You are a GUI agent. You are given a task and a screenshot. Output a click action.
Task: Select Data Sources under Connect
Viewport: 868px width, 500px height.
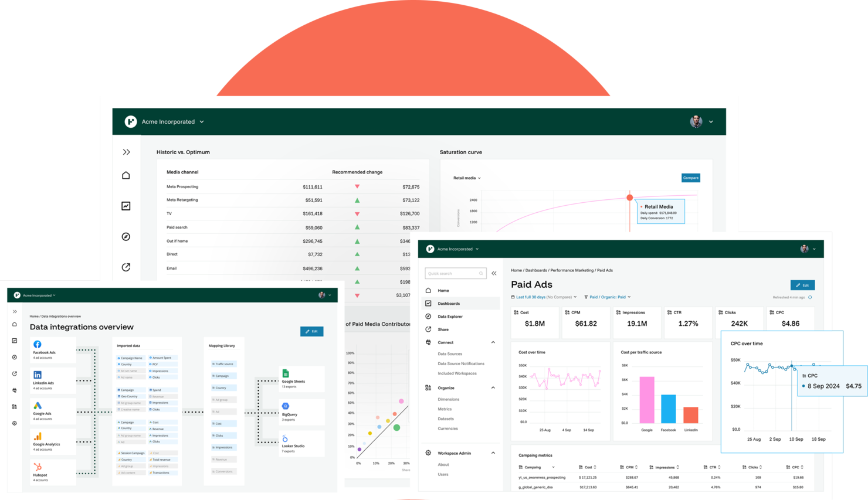pyautogui.click(x=450, y=353)
